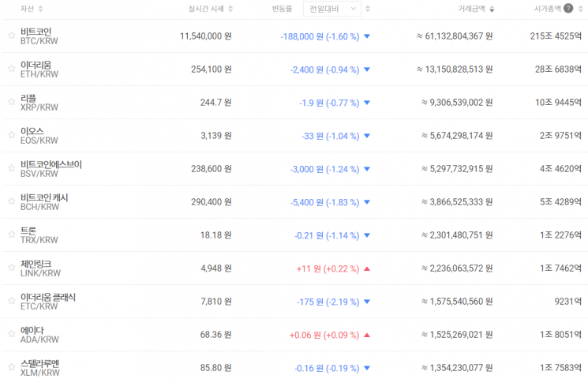
Task: Select the +0.06 원 (+0.09 %) change
Action: click(x=324, y=335)
